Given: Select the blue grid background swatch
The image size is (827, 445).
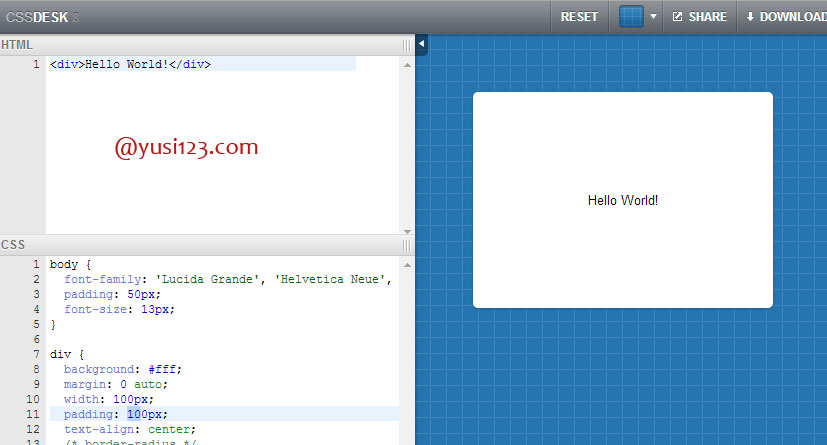Looking at the screenshot, I should 631,17.
